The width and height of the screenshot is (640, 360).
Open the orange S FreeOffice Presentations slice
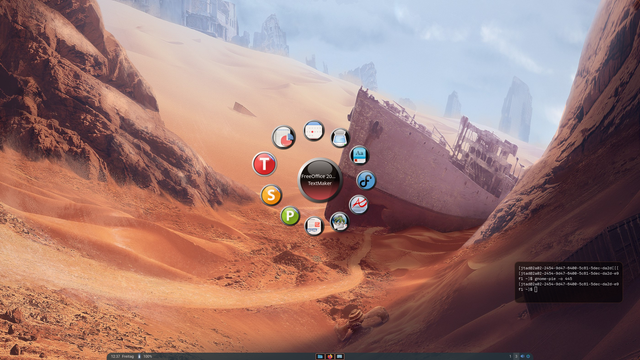pyautogui.click(x=271, y=195)
